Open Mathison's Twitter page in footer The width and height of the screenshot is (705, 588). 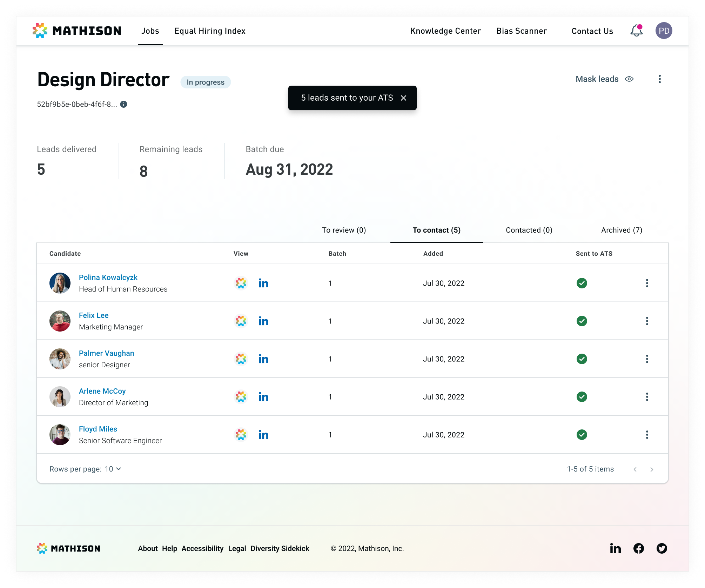coord(662,548)
